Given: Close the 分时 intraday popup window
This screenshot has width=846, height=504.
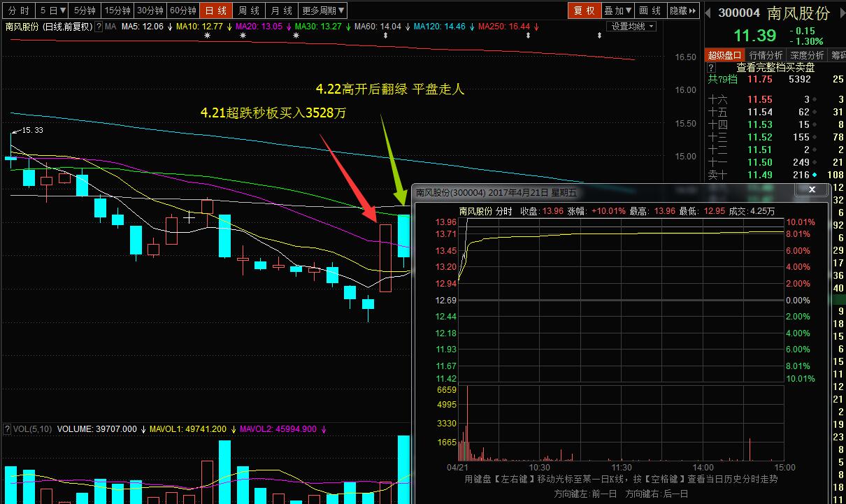Looking at the screenshot, I should 812,190.
